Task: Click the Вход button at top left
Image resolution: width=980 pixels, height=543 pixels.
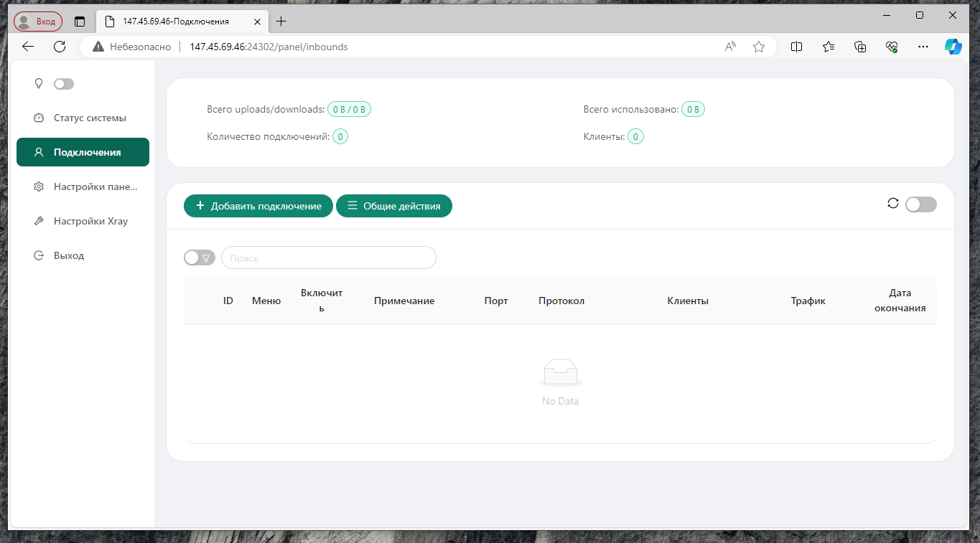Action: point(37,21)
